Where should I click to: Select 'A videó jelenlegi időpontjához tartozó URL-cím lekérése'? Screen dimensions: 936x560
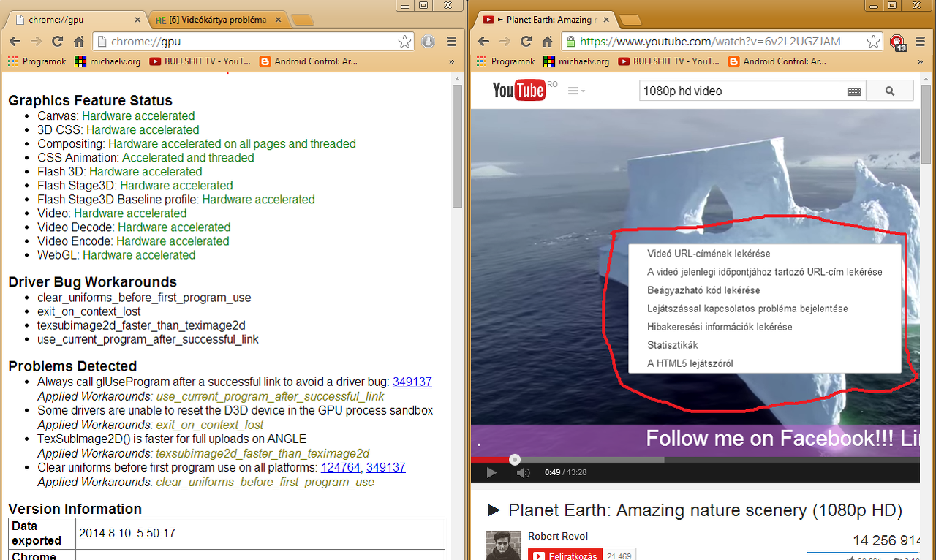click(x=765, y=272)
